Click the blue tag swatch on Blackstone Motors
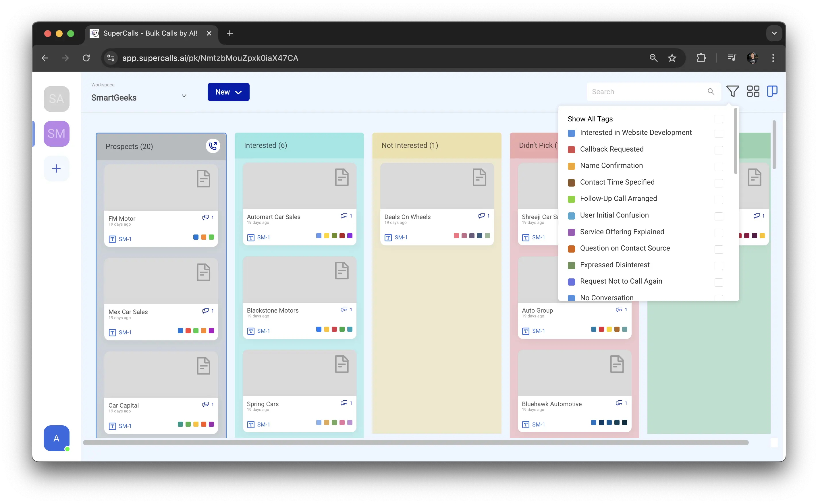Viewport: 818px width, 504px height. (x=319, y=329)
